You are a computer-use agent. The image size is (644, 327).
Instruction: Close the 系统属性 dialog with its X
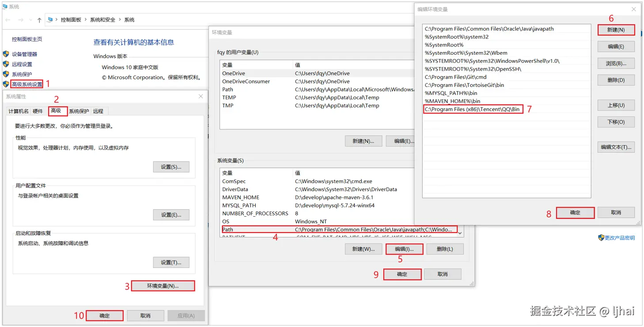coord(201,96)
